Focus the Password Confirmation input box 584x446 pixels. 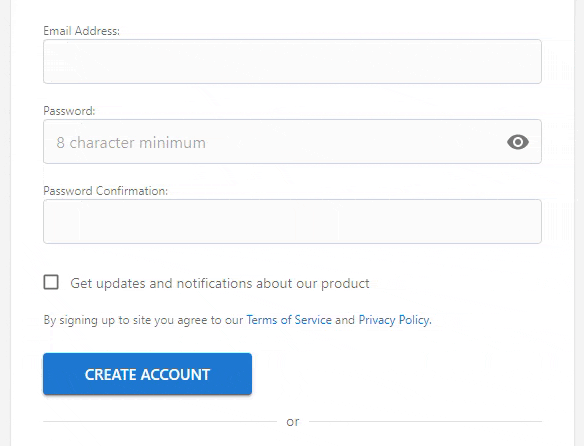[x=292, y=222]
